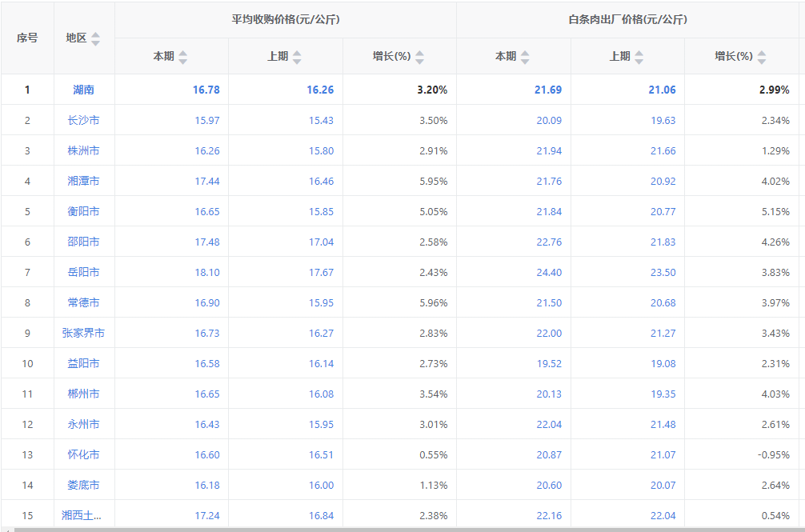805x532 pixels.
Task: Select the 湘潭市 region link
Action: 83,181
